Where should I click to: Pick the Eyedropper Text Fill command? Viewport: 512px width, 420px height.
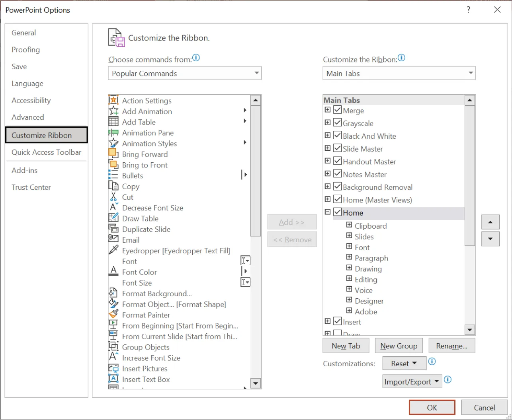coord(176,251)
